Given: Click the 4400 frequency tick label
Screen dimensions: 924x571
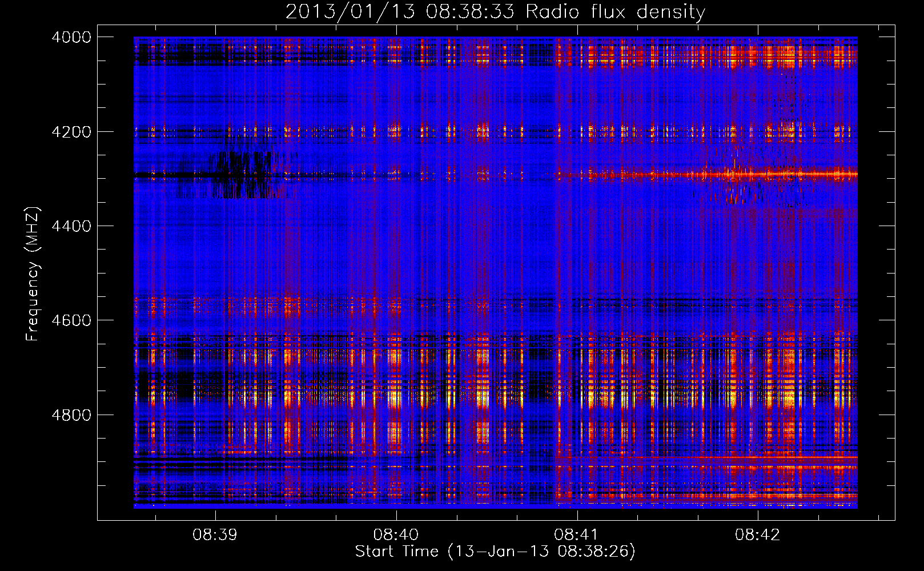Looking at the screenshot, I should coord(71,226).
